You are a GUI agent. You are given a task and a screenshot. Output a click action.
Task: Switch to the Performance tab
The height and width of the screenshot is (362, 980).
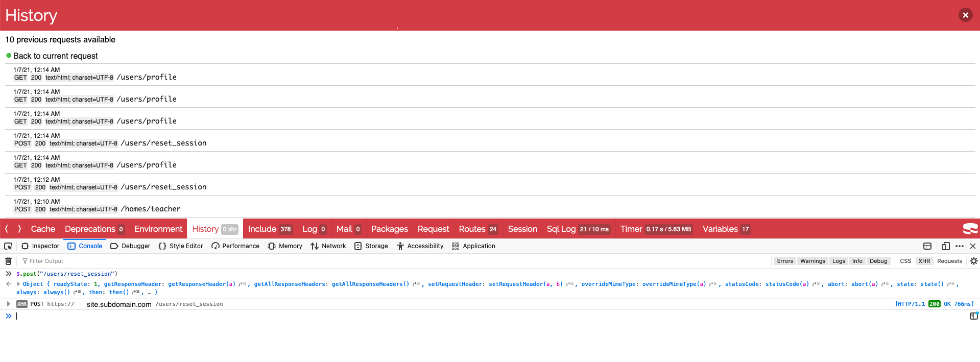coord(235,246)
